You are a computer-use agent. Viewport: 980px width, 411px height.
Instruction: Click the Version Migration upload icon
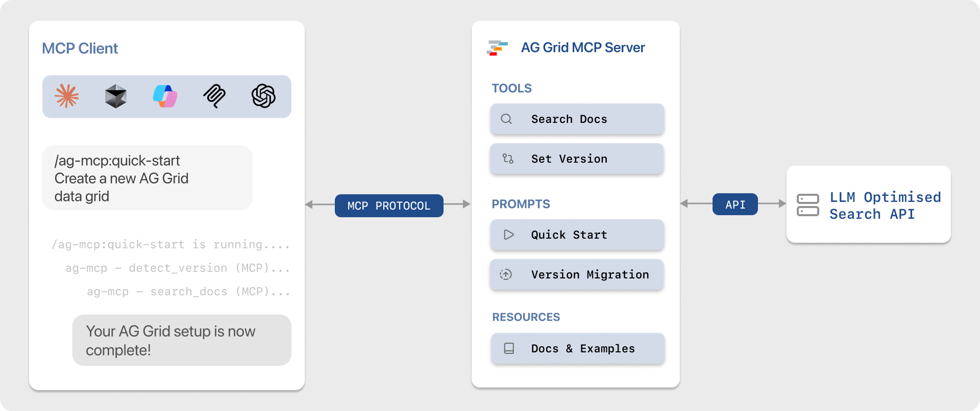[x=506, y=274]
